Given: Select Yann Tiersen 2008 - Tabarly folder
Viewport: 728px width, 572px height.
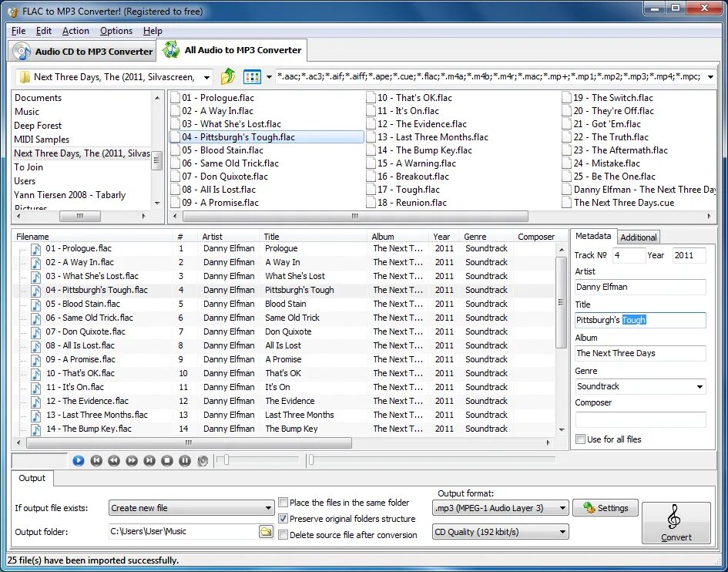Looking at the screenshot, I should [x=69, y=195].
